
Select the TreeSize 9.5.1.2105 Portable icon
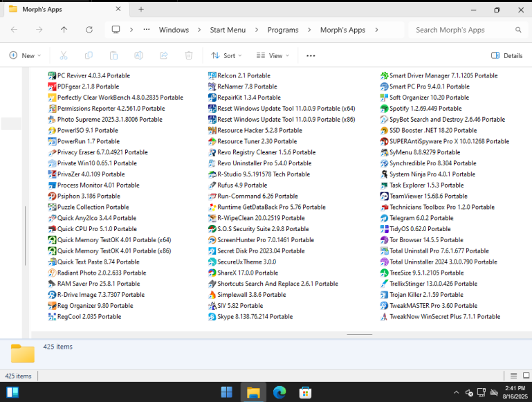pyautogui.click(x=384, y=273)
